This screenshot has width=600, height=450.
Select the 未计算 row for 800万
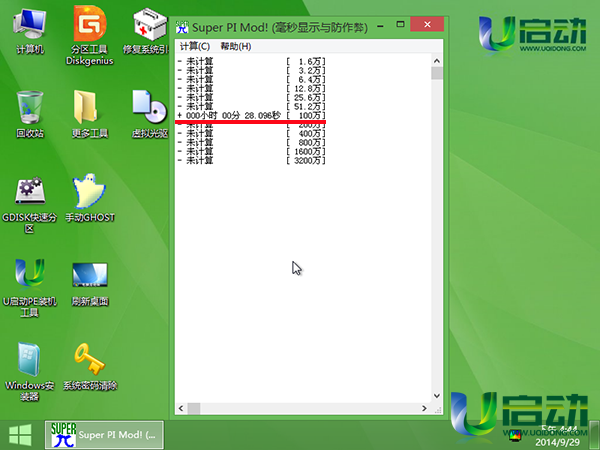(251, 143)
